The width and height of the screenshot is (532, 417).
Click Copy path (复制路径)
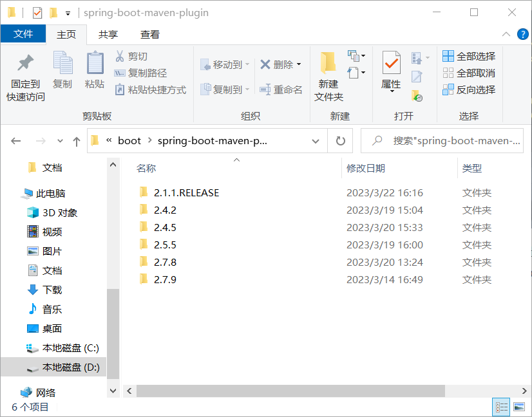click(x=140, y=73)
